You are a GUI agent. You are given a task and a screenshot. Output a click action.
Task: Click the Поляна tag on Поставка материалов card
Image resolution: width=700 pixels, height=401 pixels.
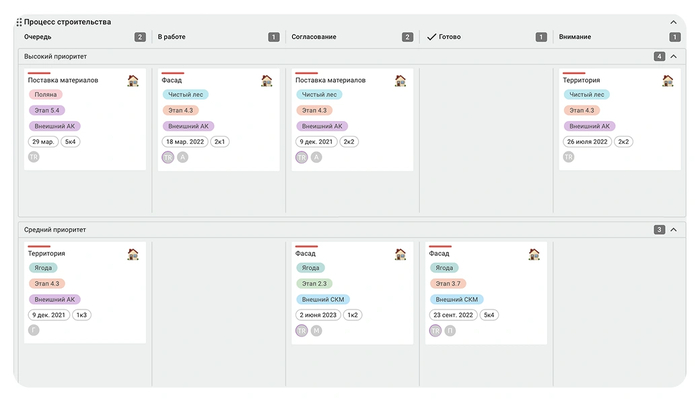45,95
